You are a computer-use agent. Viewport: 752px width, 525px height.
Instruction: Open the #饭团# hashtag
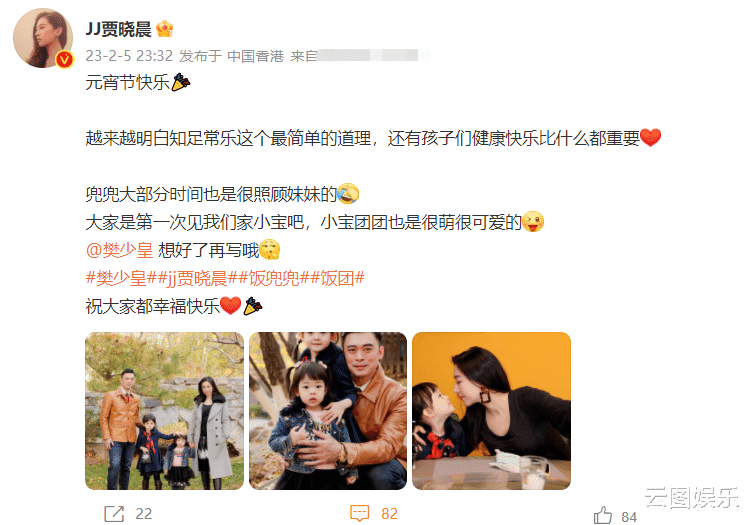(337, 278)
